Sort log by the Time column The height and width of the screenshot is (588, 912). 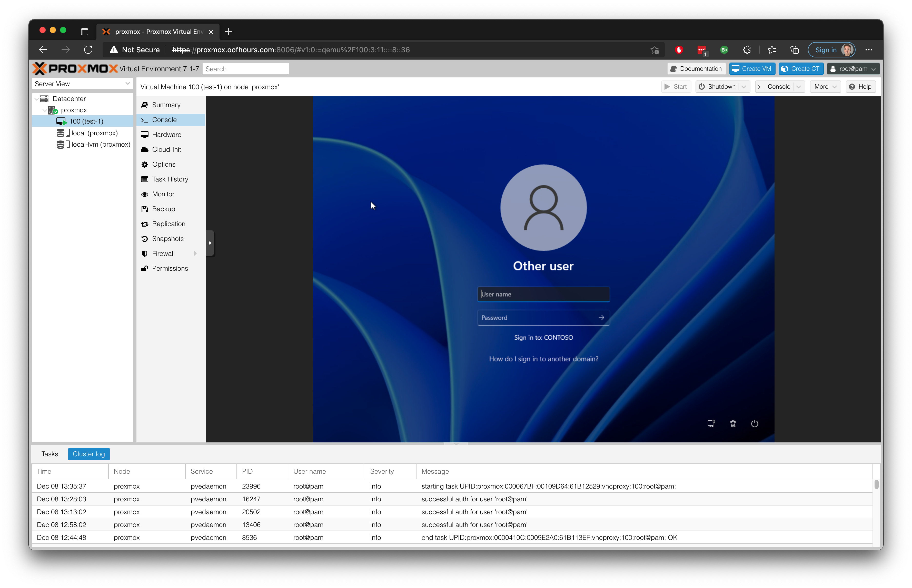pyautogui.click(x=70, y=471)
